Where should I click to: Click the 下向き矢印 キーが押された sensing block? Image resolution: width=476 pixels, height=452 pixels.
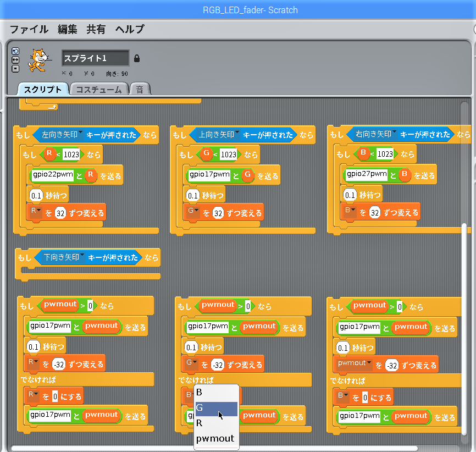coord(88,257)
